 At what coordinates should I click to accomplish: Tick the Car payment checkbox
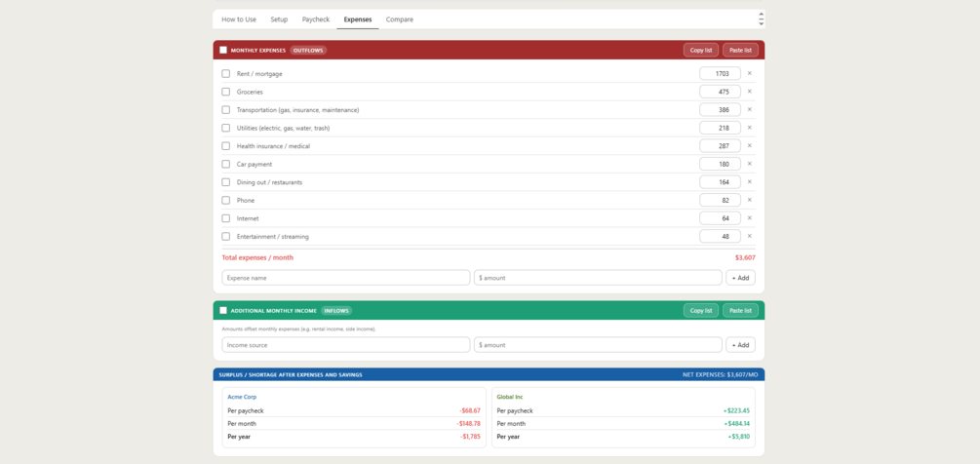click(226, 164)
